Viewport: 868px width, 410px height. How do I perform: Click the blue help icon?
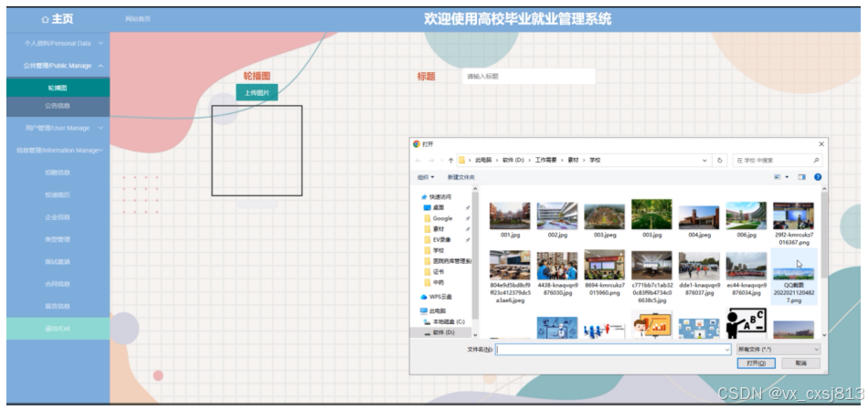(x=818, y=177)
